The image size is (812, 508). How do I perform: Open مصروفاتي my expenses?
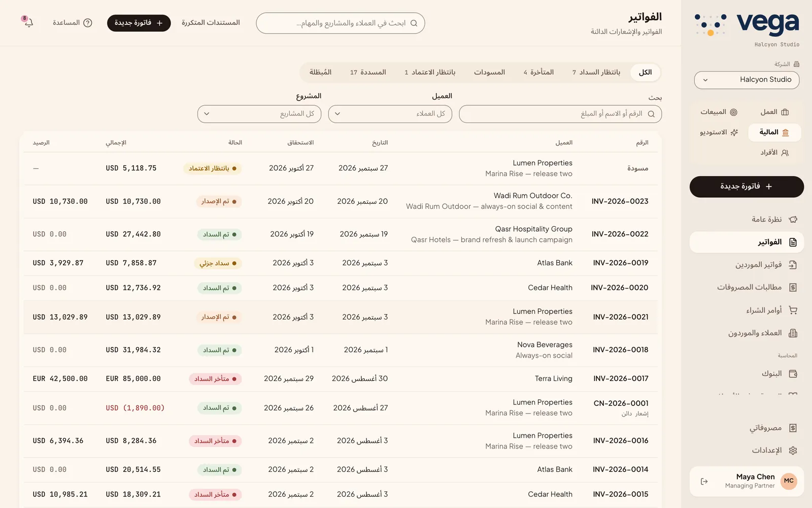[747, 428]
